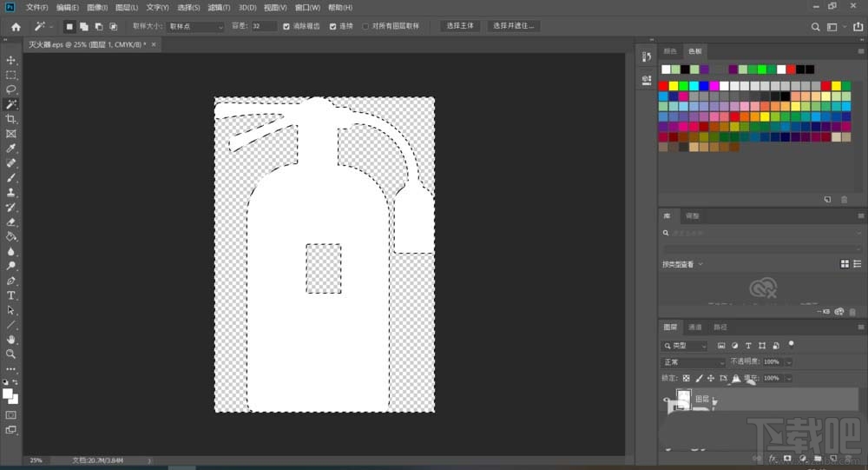Select the Paint Bucket tool
Viewport: 868px width, 470px height.
(10, 236)
